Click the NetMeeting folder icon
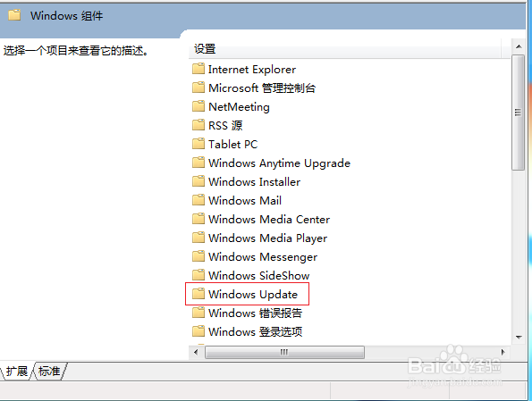Viewport: 532px width, 401px height. tap(198, 106)
